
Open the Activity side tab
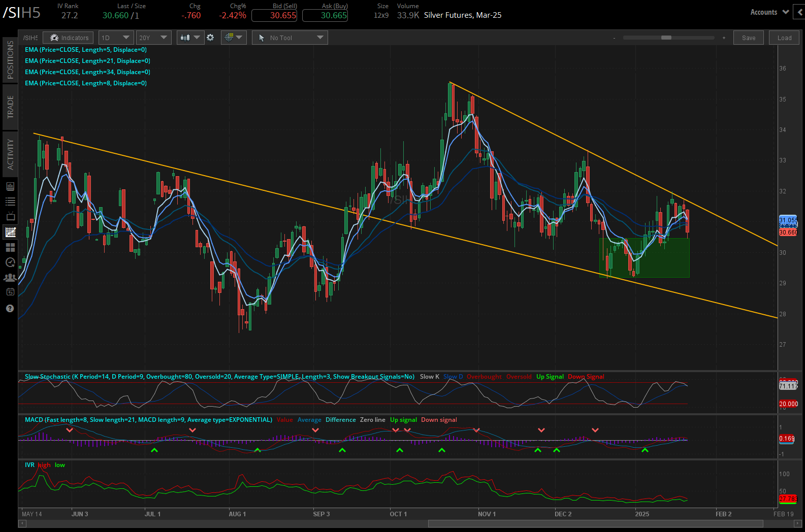coord(10,154)
